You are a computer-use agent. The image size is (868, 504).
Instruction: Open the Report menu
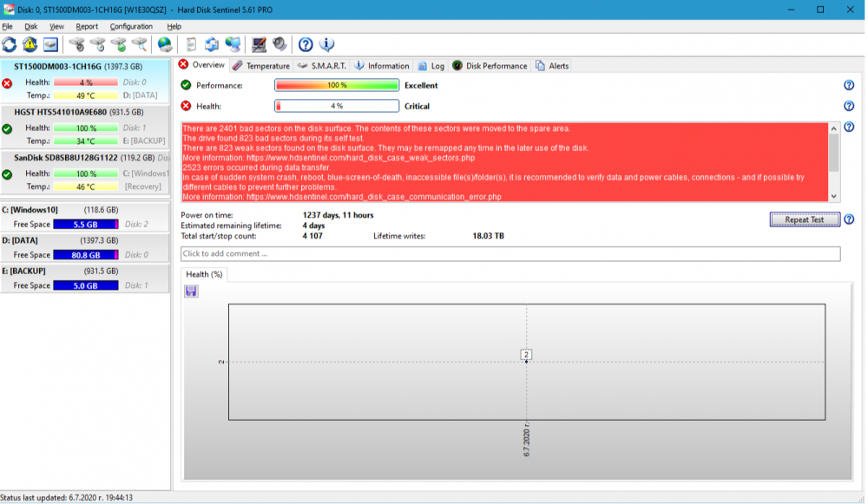click(87, 27)
